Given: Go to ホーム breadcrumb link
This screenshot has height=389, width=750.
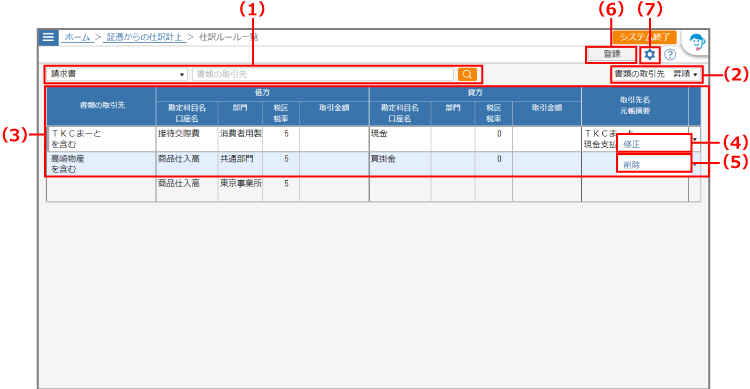Looking at the screenshot, I should coord(77,37).
